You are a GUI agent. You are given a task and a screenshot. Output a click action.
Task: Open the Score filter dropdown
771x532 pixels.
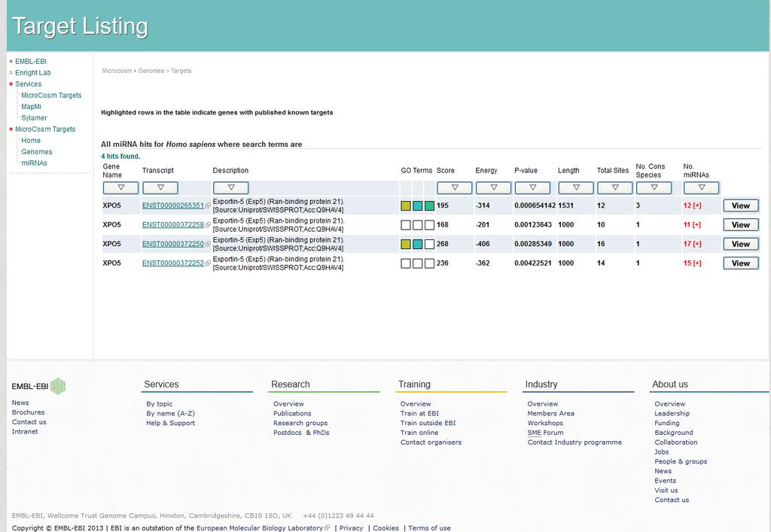(454, 187)
